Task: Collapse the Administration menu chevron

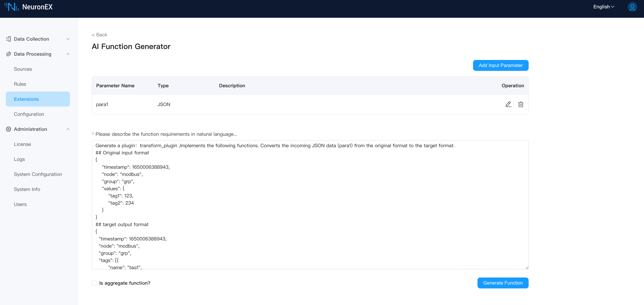Action: coord(68,129)
